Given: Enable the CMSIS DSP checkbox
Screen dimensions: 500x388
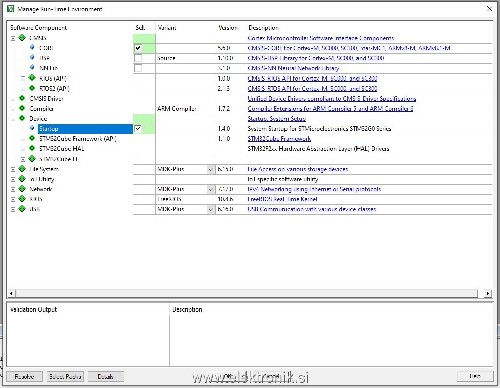Looking at the screenshot, I should point(138,58).
